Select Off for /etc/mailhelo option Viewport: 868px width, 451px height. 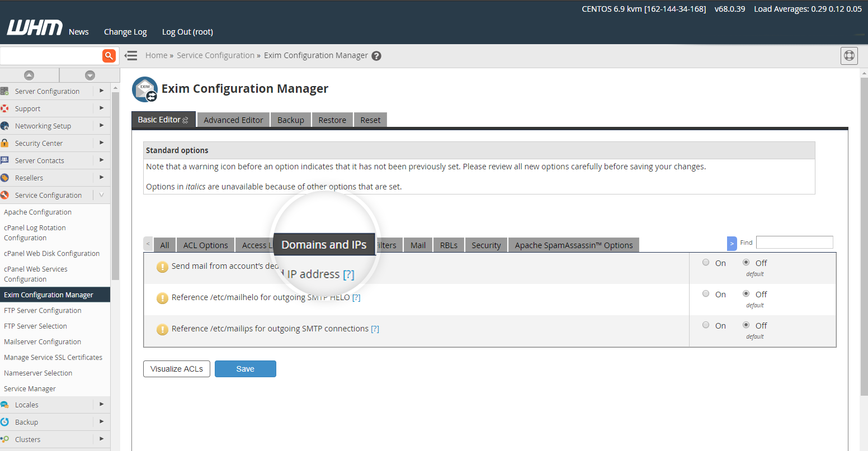pyautogui.click(x=746, y=293)
